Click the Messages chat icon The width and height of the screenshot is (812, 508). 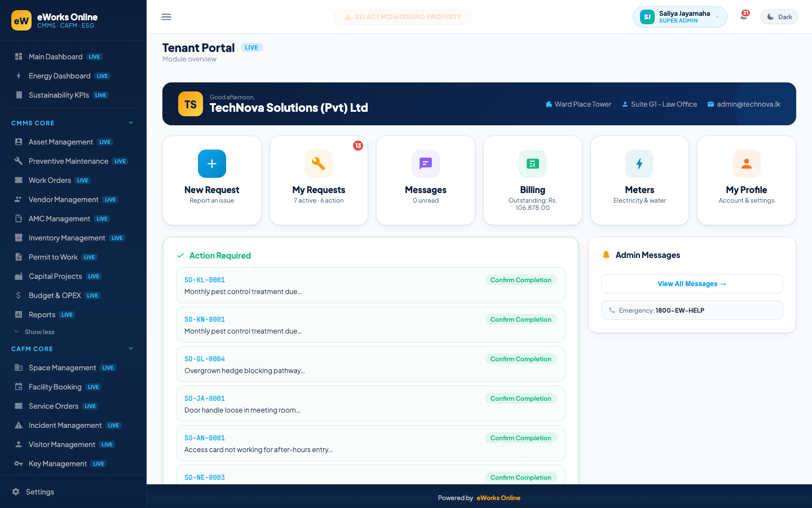(426, 164)
